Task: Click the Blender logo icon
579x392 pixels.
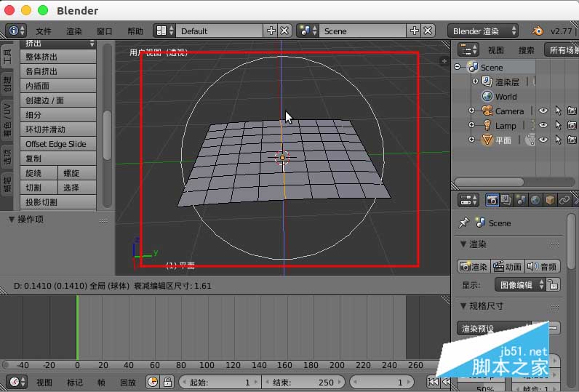Action: [538, 31]
